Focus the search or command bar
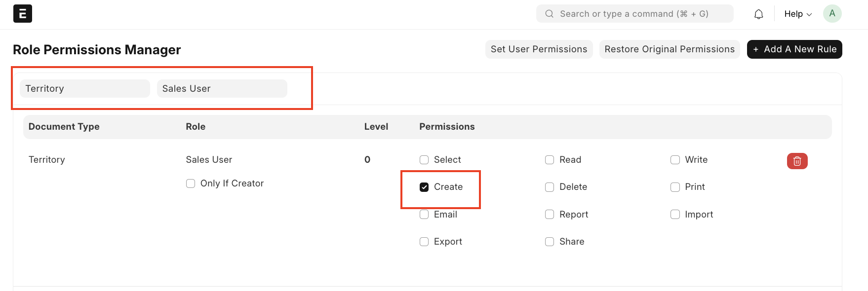 pos(634,14)
